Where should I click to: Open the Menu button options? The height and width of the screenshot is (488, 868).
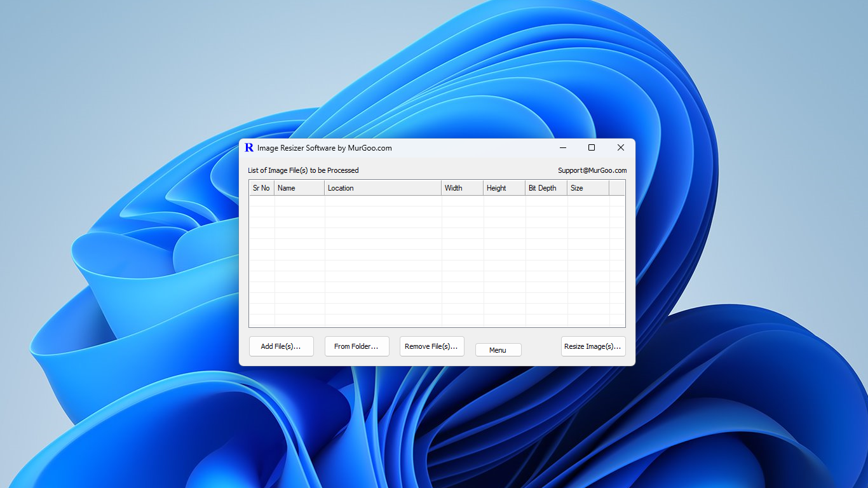[498, 349]
